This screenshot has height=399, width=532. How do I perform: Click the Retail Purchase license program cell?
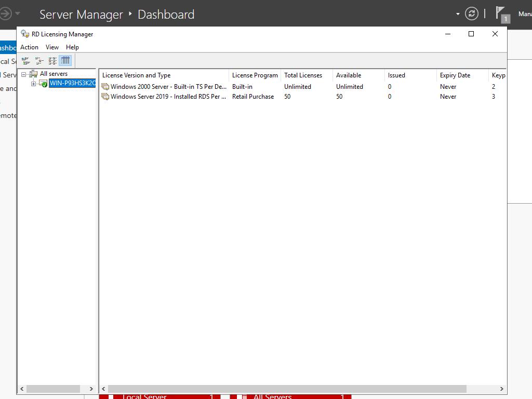(x=253, y=97)
